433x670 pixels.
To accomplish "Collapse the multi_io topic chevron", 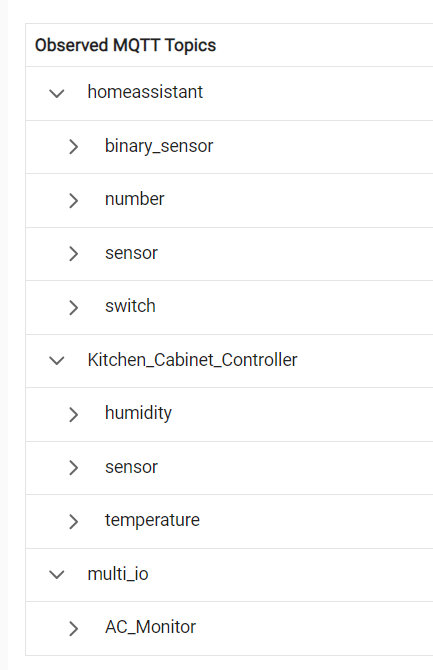I will [x=56, y=575].
